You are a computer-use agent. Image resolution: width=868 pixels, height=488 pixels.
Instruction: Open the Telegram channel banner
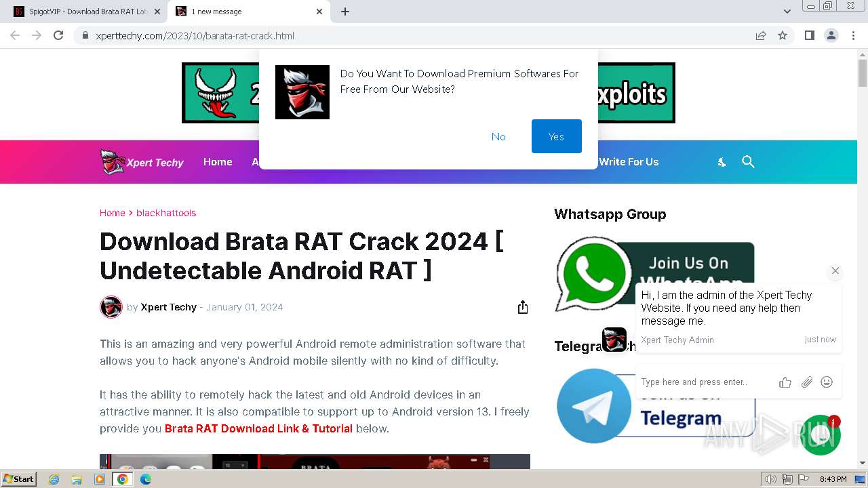click(x=654, y=407)
